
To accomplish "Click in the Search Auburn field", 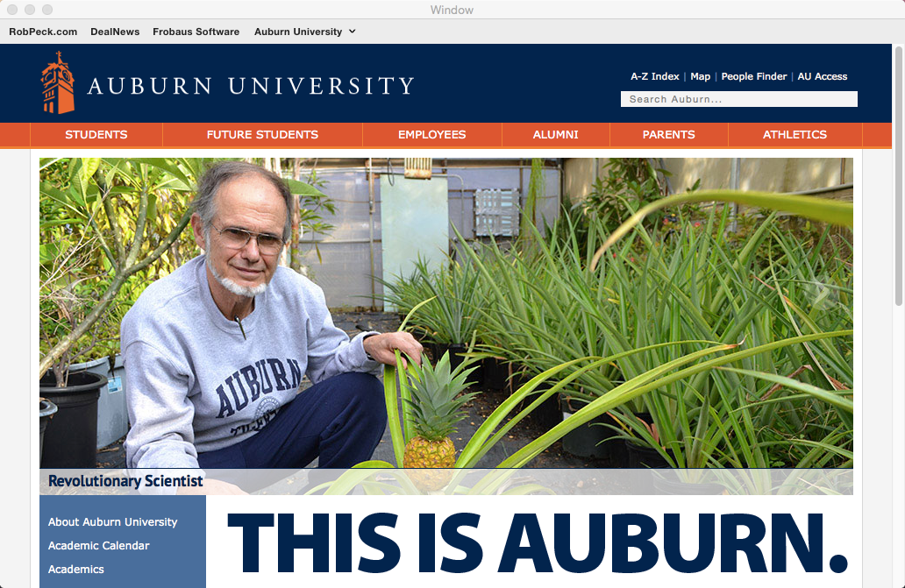I will click(x=739, y=99).
